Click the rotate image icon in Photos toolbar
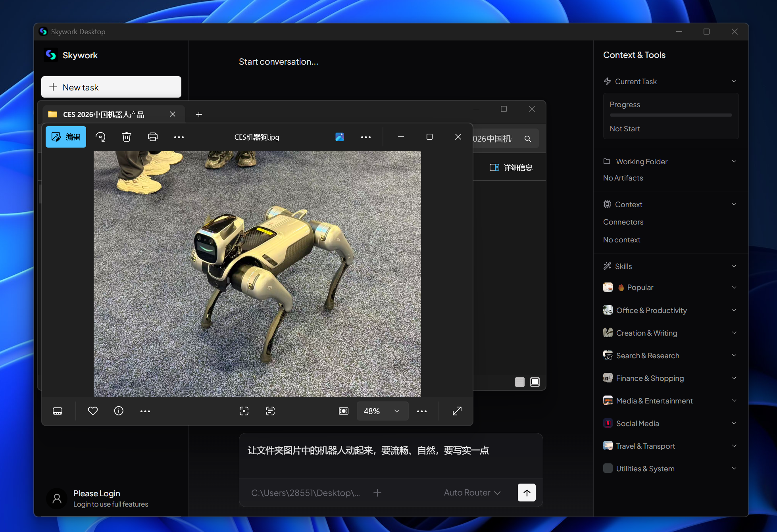 click(100, 137)
